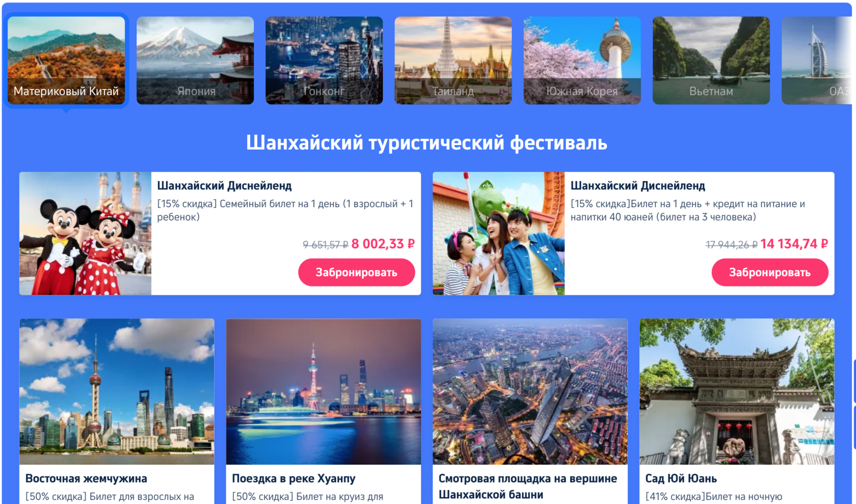This screenshot has height=504, width=856.
Task: Open the ОАЭ destination tab
Action: 817,61
